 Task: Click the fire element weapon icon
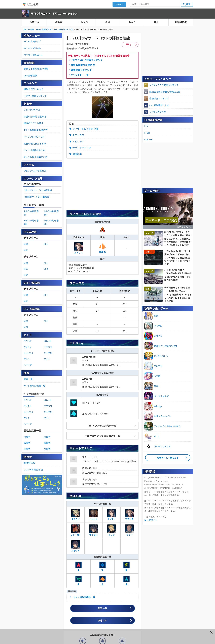click(78, 565)
